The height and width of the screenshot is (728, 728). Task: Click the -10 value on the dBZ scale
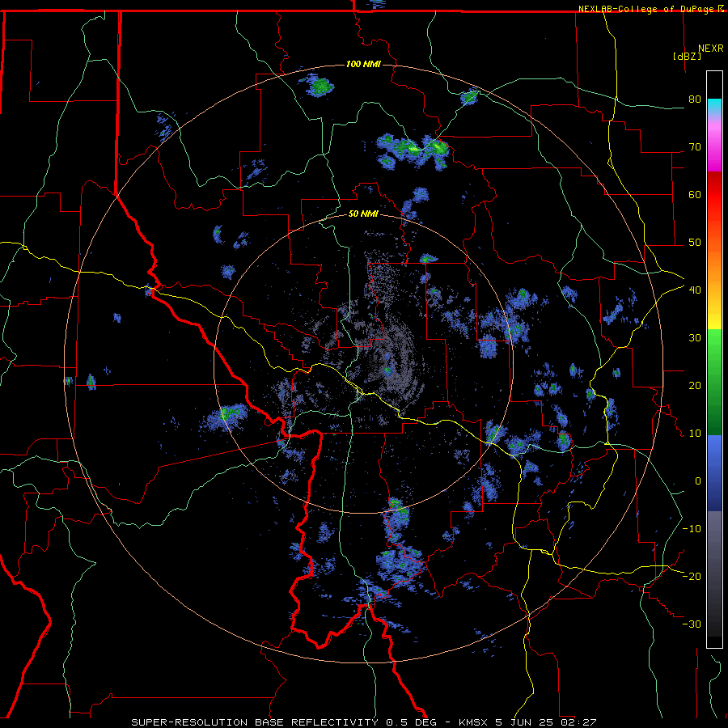692,529
